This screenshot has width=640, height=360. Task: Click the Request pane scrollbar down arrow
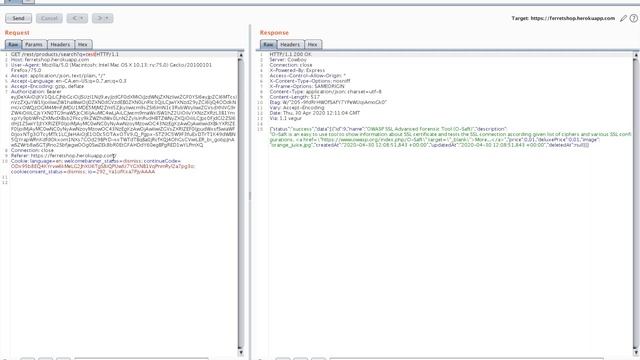(x=241, y=352)
